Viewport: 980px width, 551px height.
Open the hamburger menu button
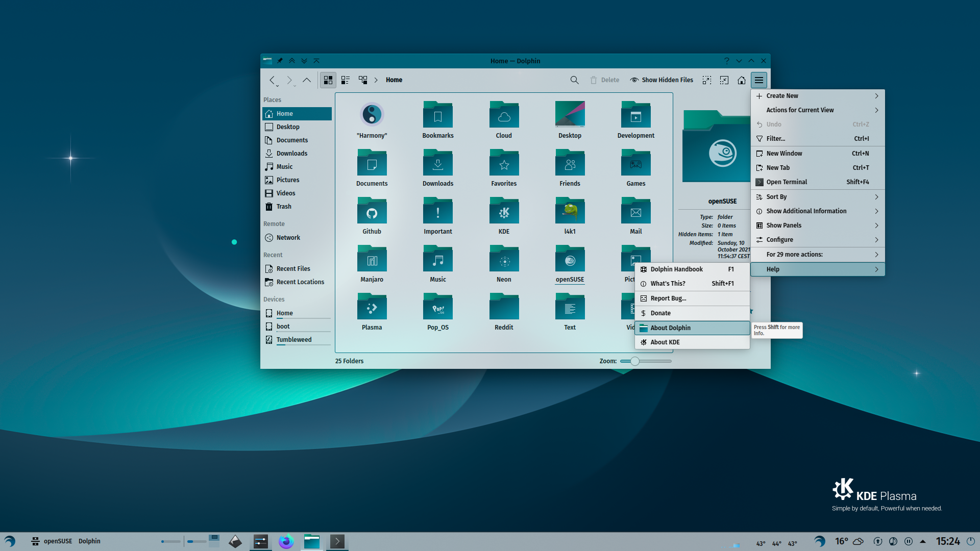point(759,80)
